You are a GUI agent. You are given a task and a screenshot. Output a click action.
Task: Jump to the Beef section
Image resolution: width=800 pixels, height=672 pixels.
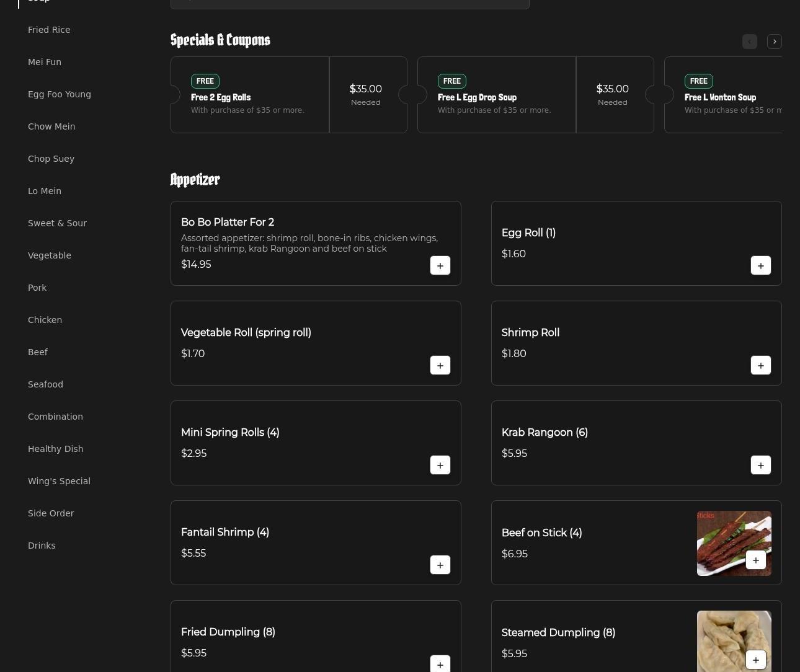tap(38, 352)
